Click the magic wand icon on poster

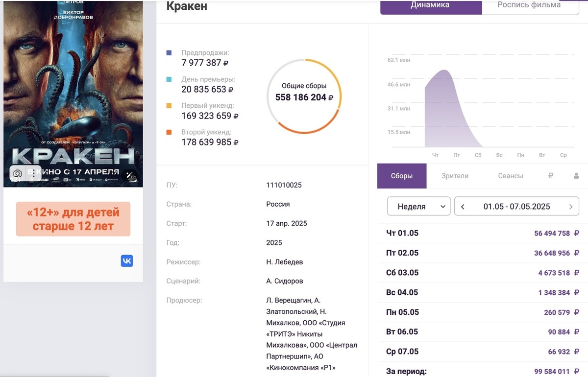130,175
